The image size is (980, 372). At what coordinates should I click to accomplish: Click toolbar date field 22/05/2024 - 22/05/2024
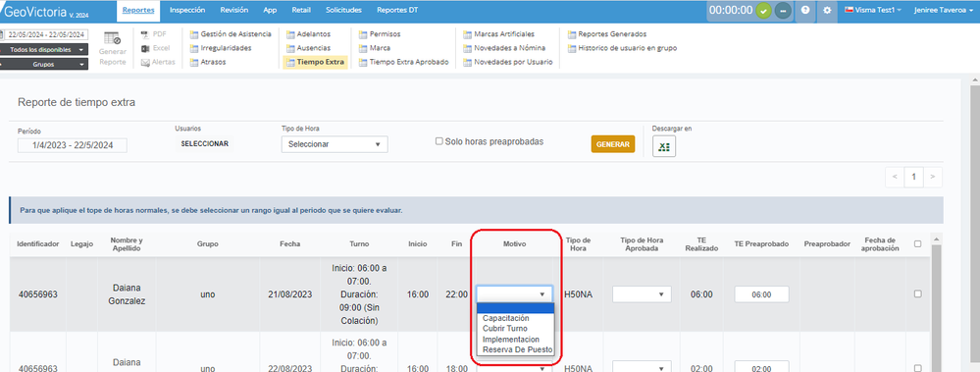pyautogui.click(x=47, y=35)
